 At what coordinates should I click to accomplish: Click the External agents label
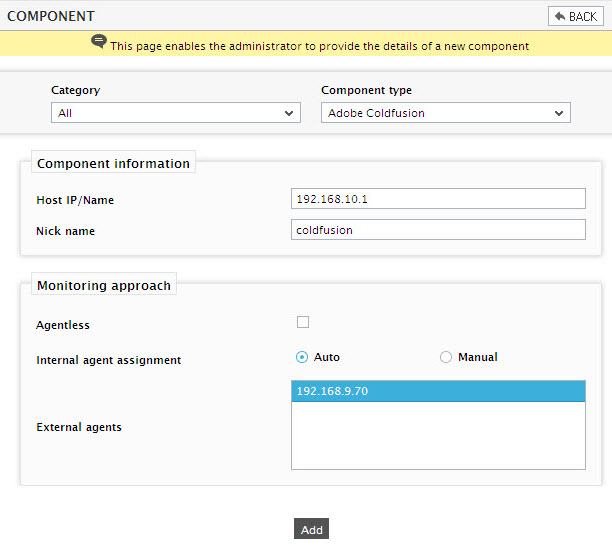click(x=79, y=427)
